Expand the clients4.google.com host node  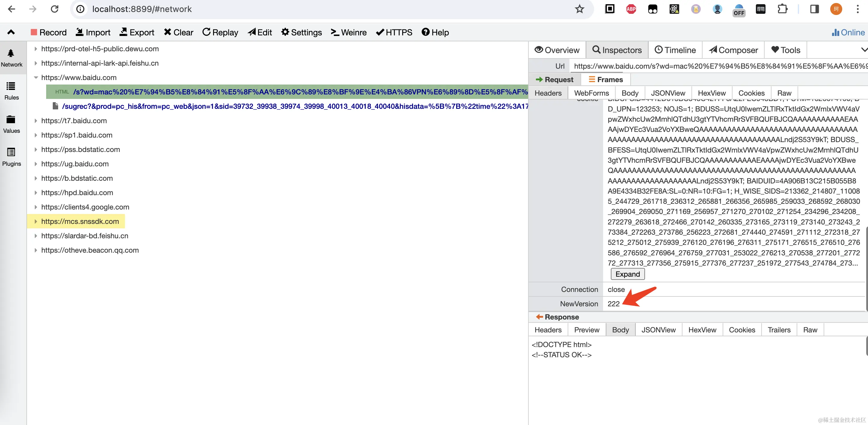(x=36, y=207)
